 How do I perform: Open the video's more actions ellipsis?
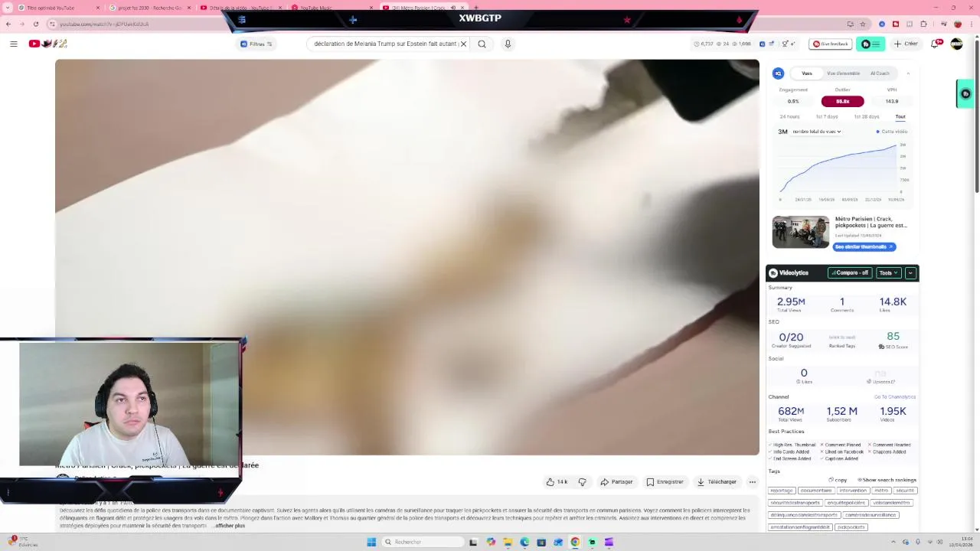[753, 482]
